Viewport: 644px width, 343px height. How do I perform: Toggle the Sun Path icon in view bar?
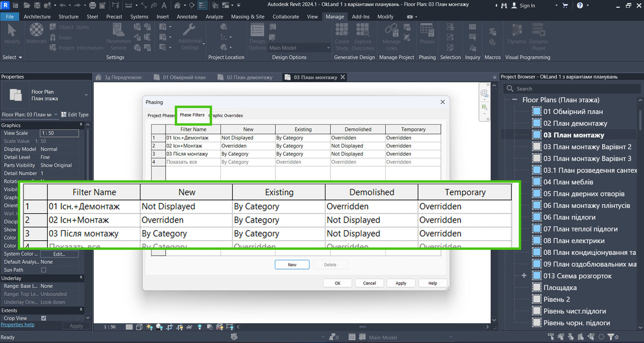(x=149, y=327)
